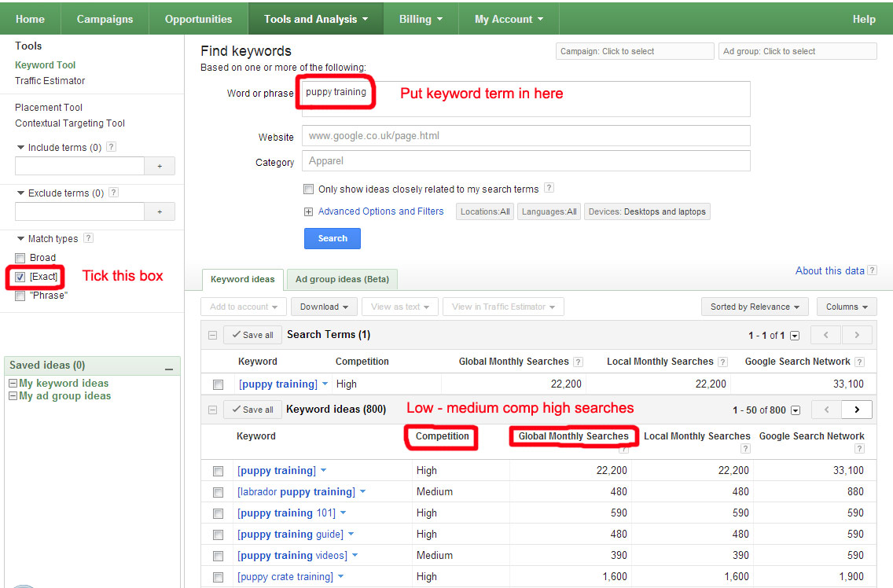Open Help in the top bar
This screenshot has width=893, height=588.
(x=863, y=19)
